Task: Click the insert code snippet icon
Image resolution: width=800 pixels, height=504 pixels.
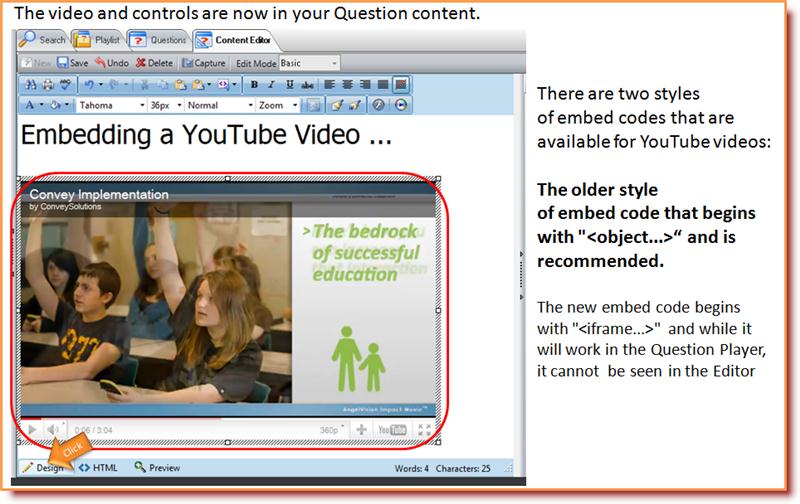Action: point(223,85)
